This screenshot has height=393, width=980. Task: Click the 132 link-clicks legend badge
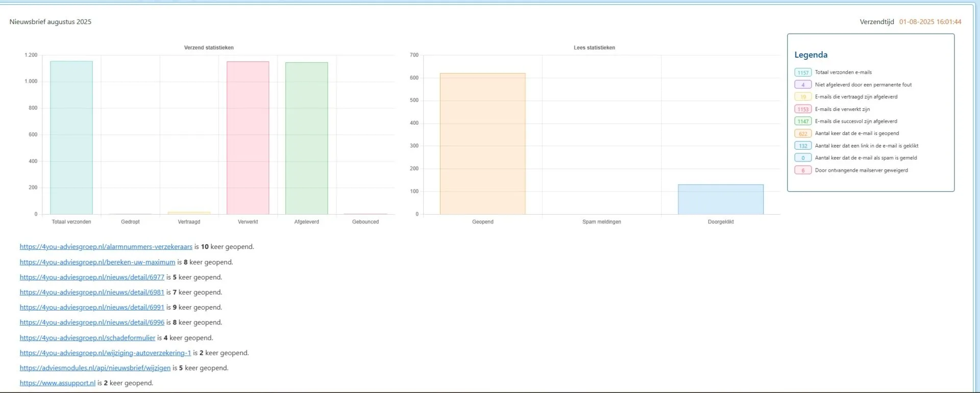[803, 146]
